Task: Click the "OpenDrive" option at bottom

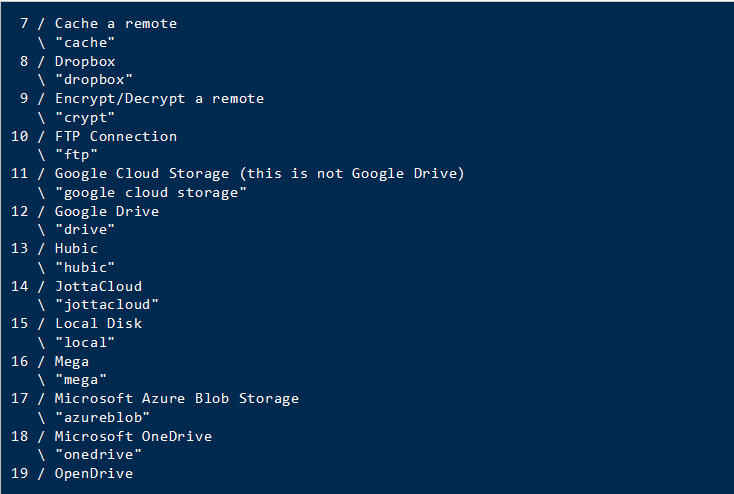Action: click(93, 473)
